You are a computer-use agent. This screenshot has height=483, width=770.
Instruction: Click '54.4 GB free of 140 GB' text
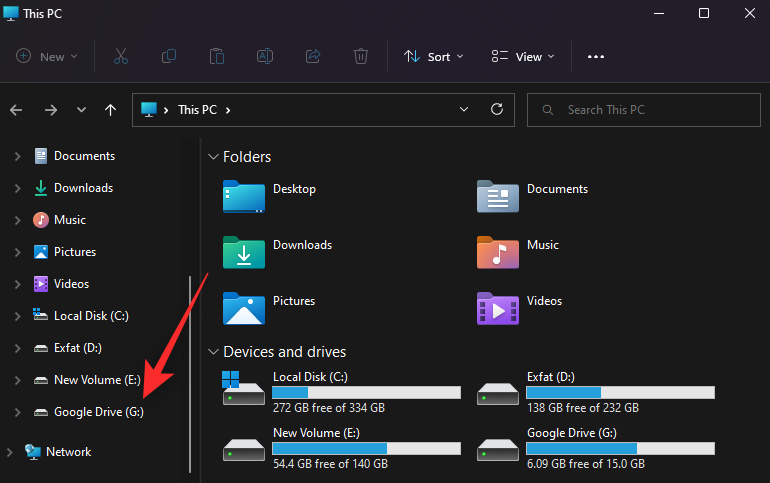coord(330,464)
